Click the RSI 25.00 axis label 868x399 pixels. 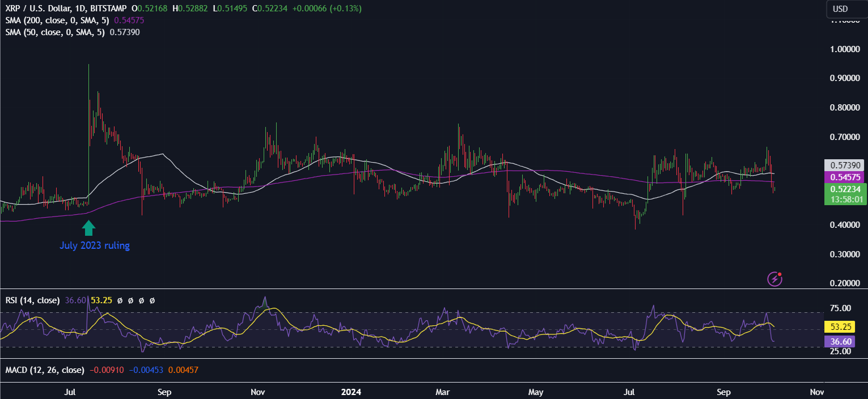tap(840, 351)
